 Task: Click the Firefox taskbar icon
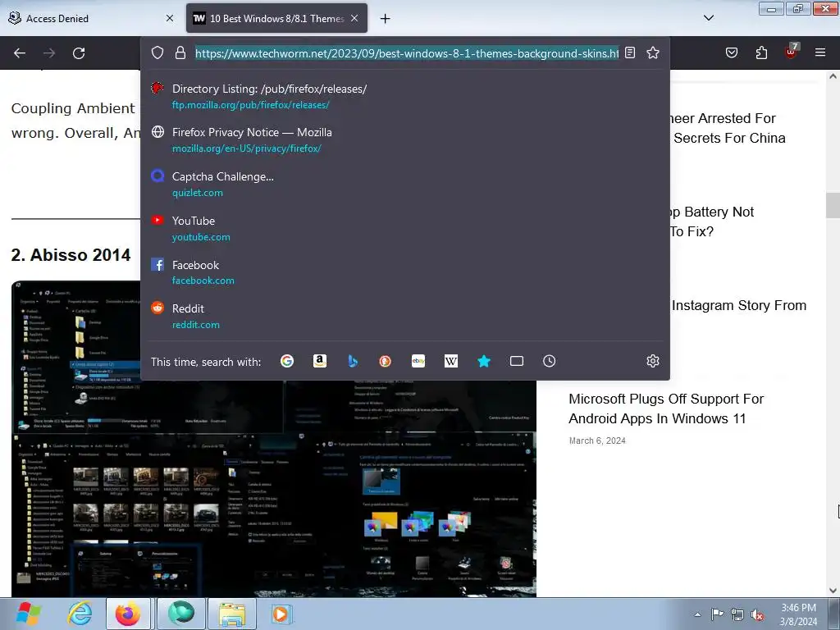tap(128, 614)
